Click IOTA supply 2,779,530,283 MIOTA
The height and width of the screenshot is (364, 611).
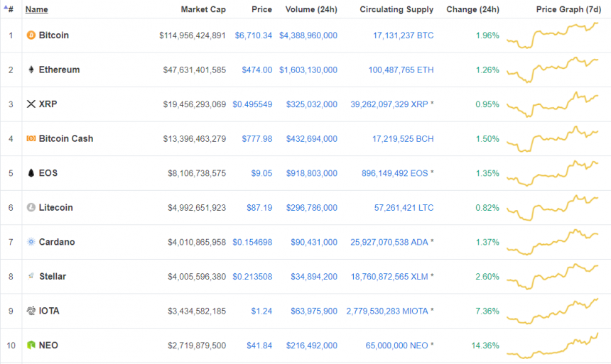click(x=387, y=311)
